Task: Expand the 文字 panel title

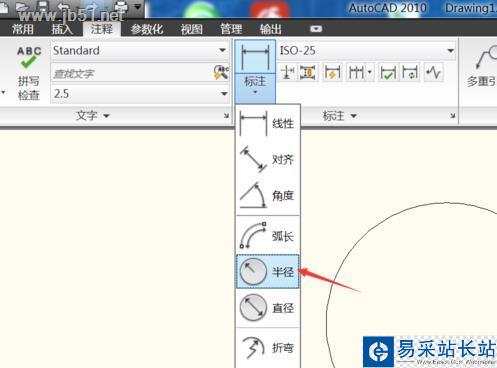Action: (93, 116)
